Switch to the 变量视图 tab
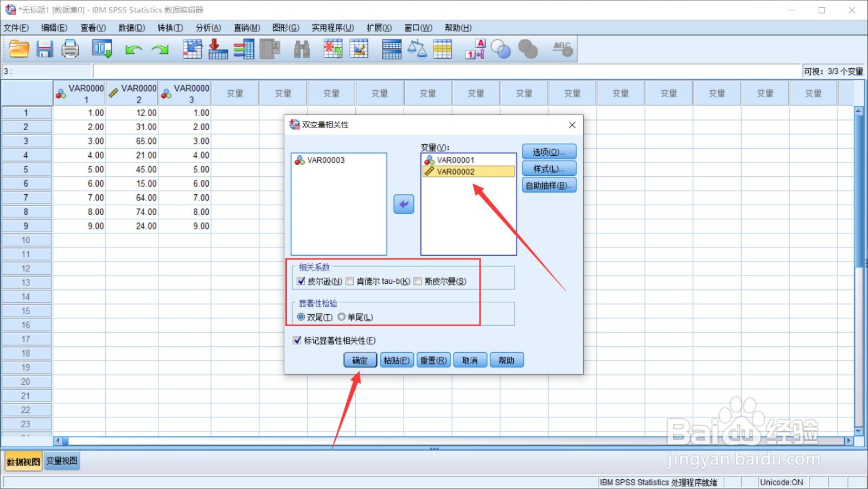 coord(62,461)
